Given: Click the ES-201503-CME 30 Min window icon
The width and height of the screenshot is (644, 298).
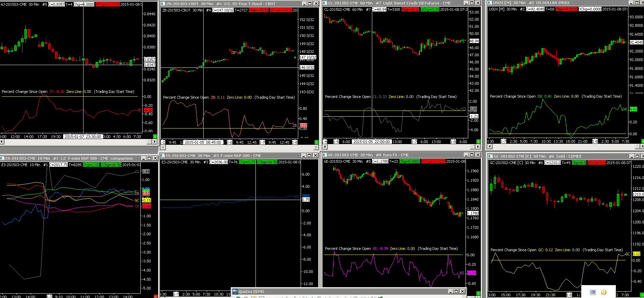Looking at the screenshot, I should 163,156.
